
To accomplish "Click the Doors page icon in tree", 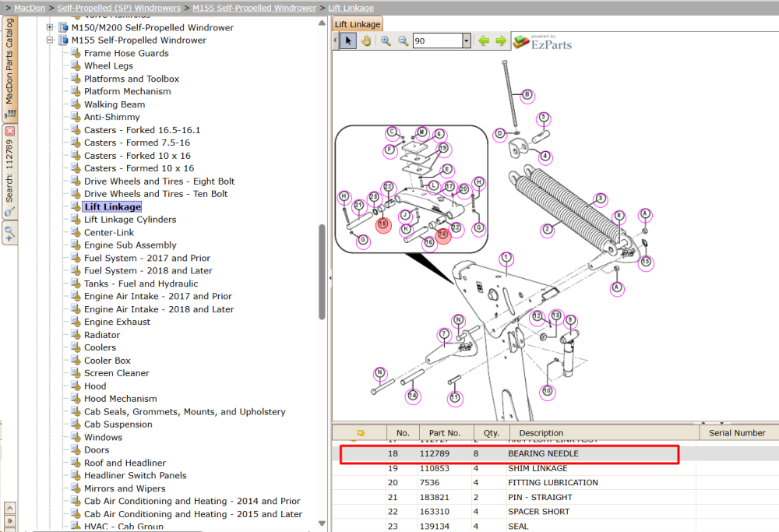I will click(x=76, y=449).
